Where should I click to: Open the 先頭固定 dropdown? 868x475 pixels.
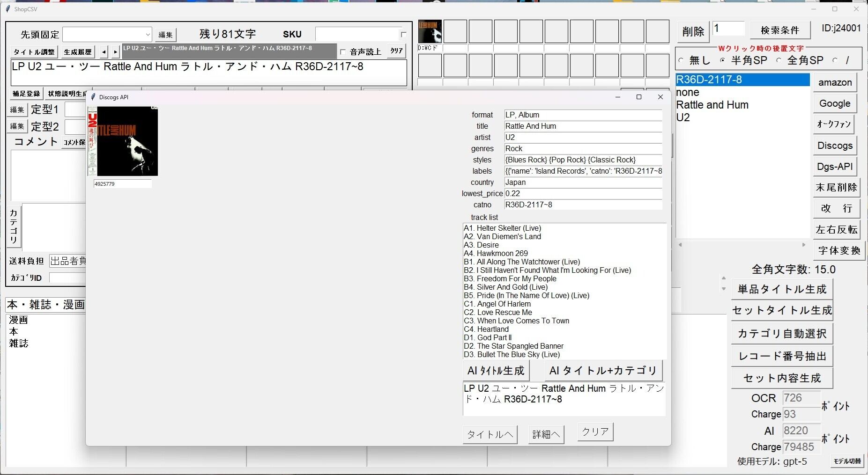(148, 35)
